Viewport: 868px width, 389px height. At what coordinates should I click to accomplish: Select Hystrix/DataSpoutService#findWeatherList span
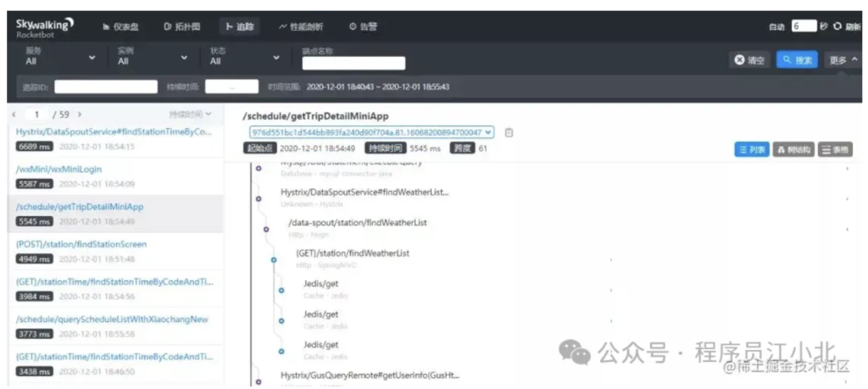pos(364,192)
